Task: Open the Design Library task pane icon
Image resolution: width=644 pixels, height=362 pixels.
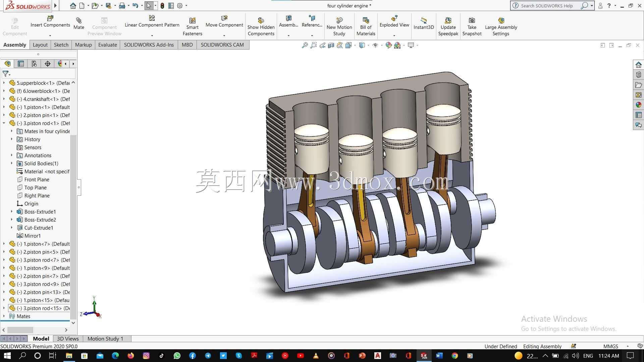Action: (x=638, y=75)
